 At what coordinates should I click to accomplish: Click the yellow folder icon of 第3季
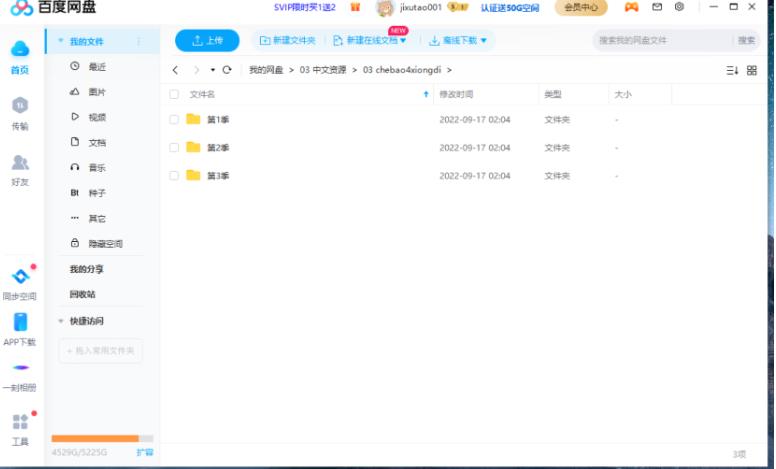193,175
